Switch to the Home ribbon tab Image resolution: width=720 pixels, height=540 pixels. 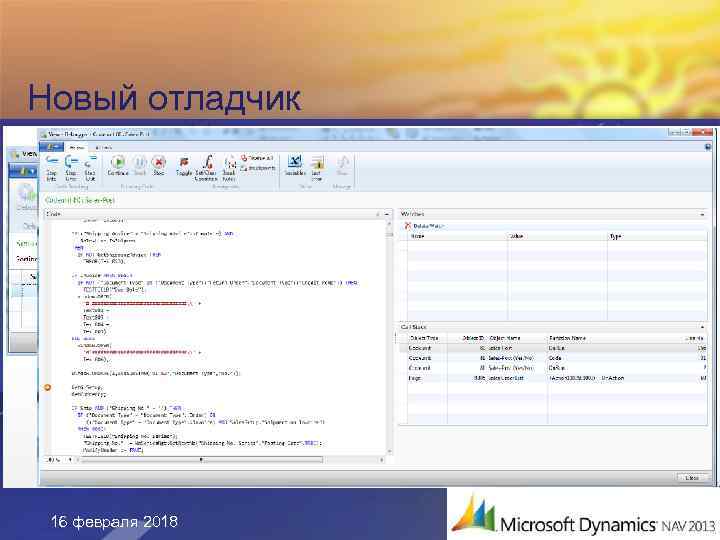click(77, 147)
